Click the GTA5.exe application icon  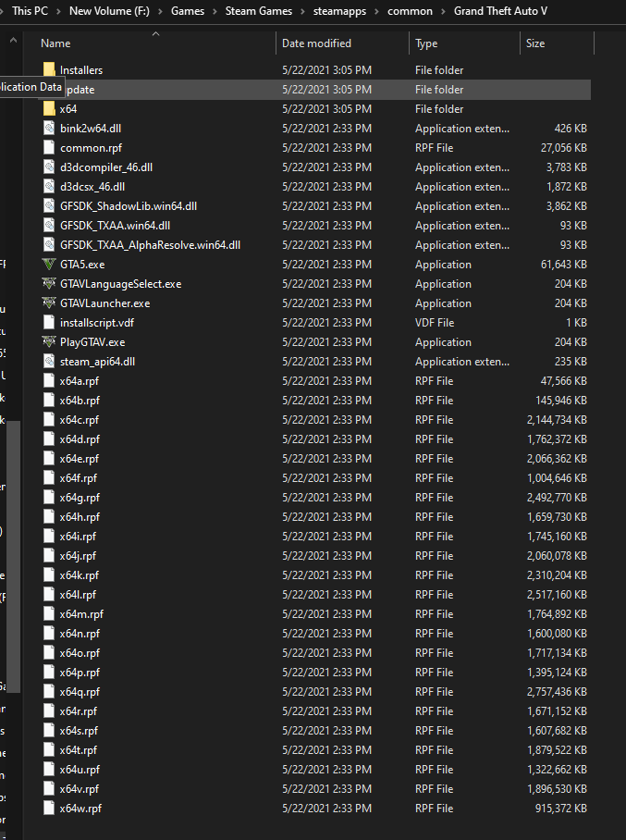[49, 264]
